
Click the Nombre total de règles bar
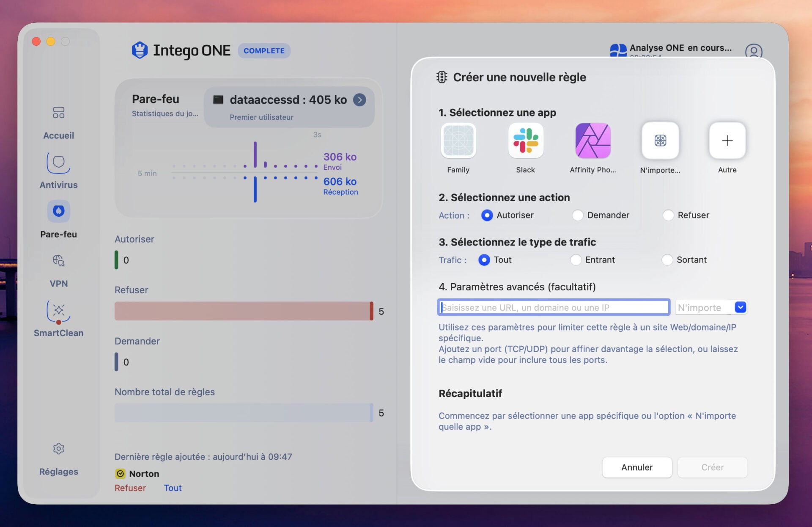pyautogui.click(x=244, y=413)
